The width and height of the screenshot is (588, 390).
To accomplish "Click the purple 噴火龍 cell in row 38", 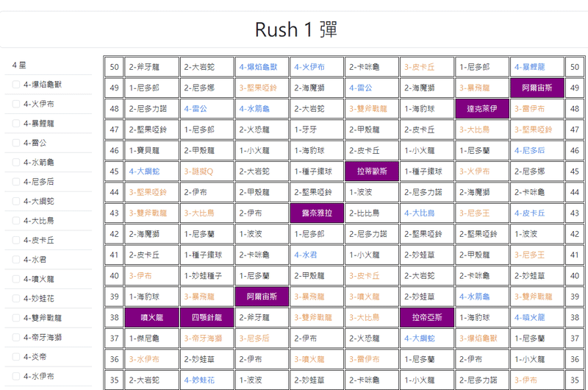I will click(152, 318).
